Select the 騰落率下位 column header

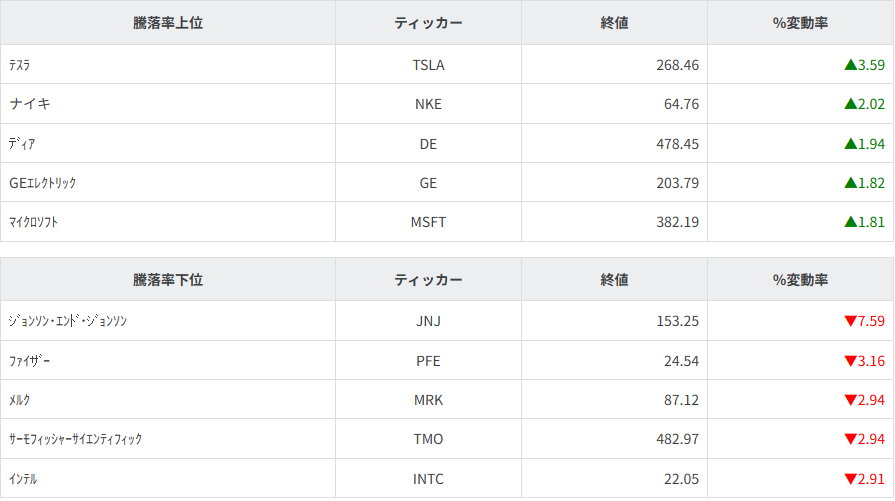pyautogui.click(x=168, y=280)
